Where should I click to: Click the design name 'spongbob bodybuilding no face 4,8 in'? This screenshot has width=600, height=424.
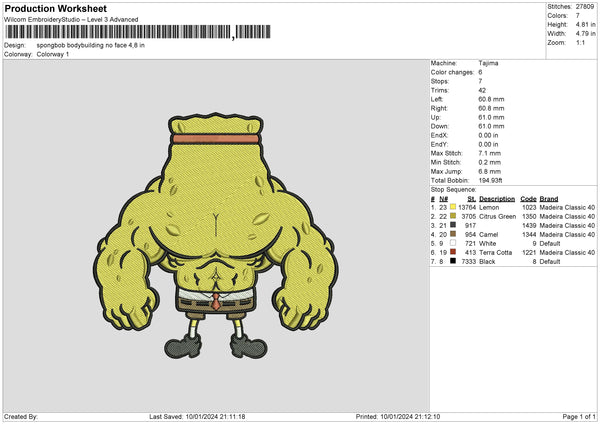(x=91, y=45)
